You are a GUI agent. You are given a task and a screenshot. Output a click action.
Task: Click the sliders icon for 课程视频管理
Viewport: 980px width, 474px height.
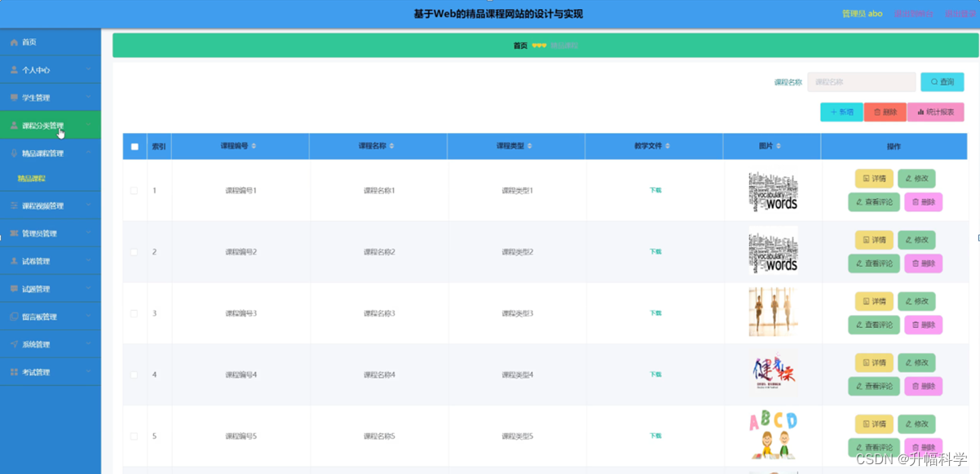pos(14,206)
